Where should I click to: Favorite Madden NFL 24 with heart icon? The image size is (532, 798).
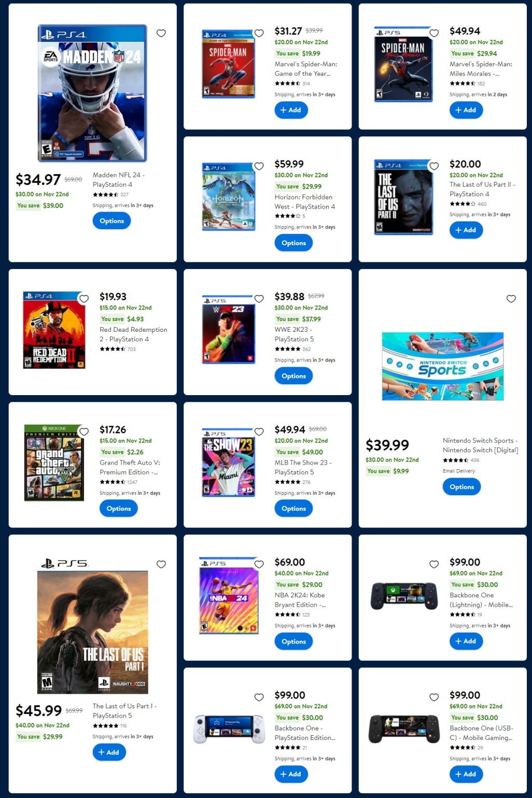(161, 33)
